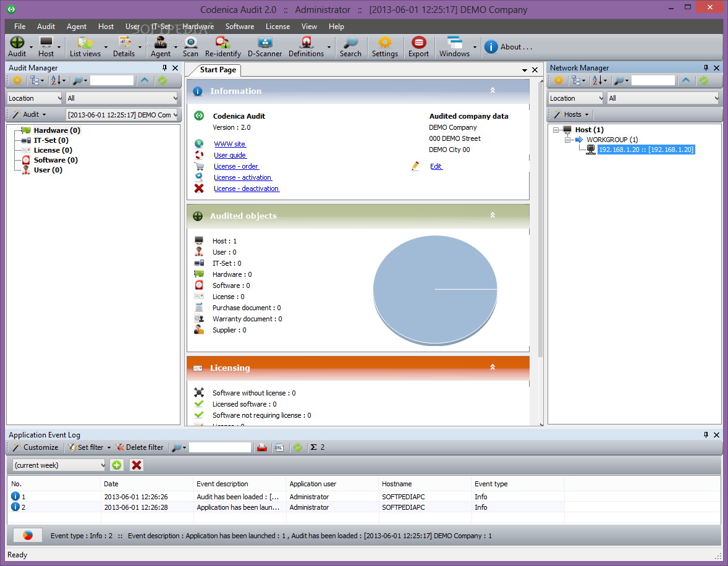Open the All dropdown in Audit Manager
This screenshot has height=566, width=728.
click(x=122, y=98)
